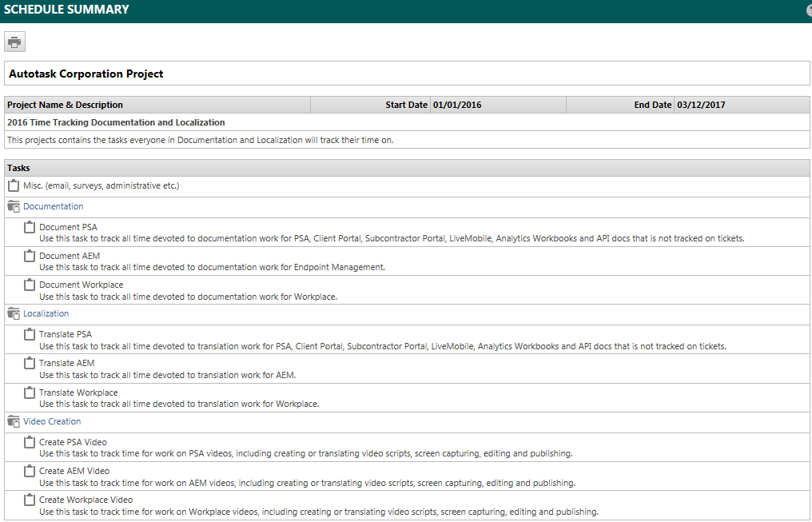Image resolution: width=812 pixels, height=522 pixels.
Task: Click the description about work on PSA videos
Action: [306, 453]
